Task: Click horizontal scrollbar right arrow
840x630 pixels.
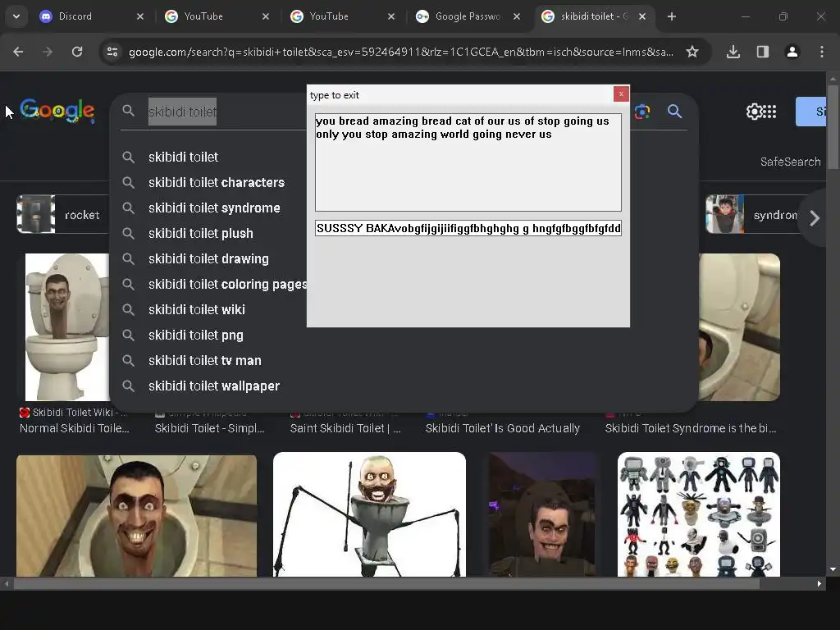Action: pos(819,584)
